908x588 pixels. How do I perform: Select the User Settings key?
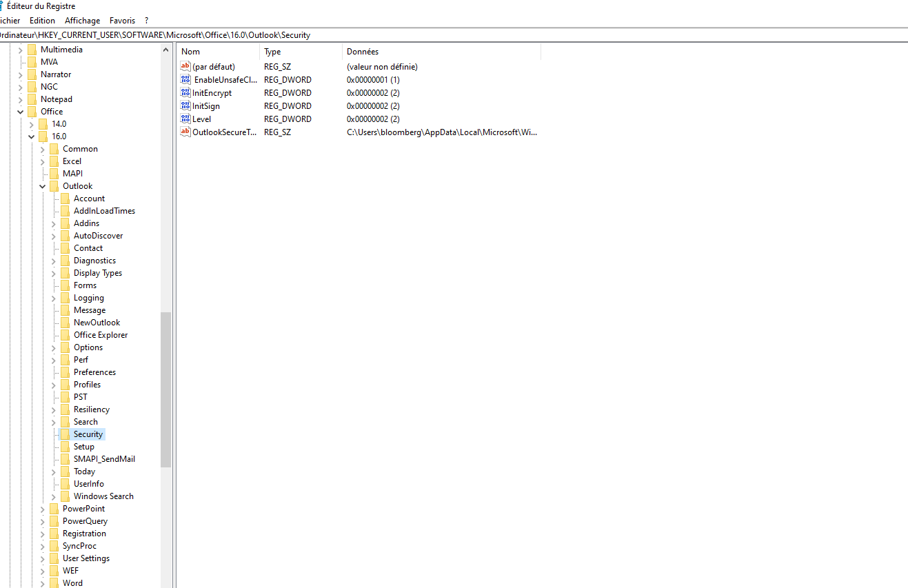pyautogui.click(x=86, y=558)
